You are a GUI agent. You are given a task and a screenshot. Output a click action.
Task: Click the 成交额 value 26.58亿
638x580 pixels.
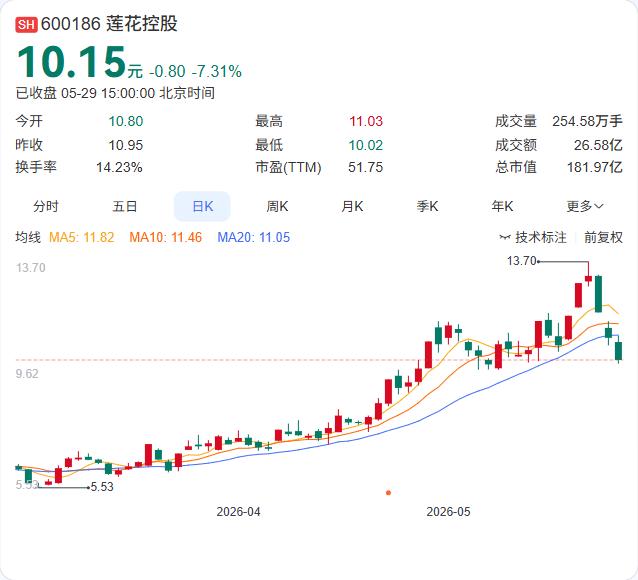598,145
